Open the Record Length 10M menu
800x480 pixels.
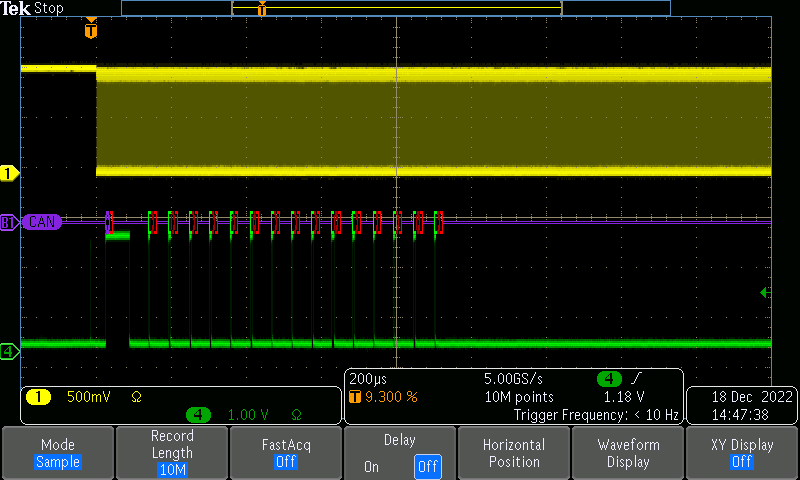172,452
